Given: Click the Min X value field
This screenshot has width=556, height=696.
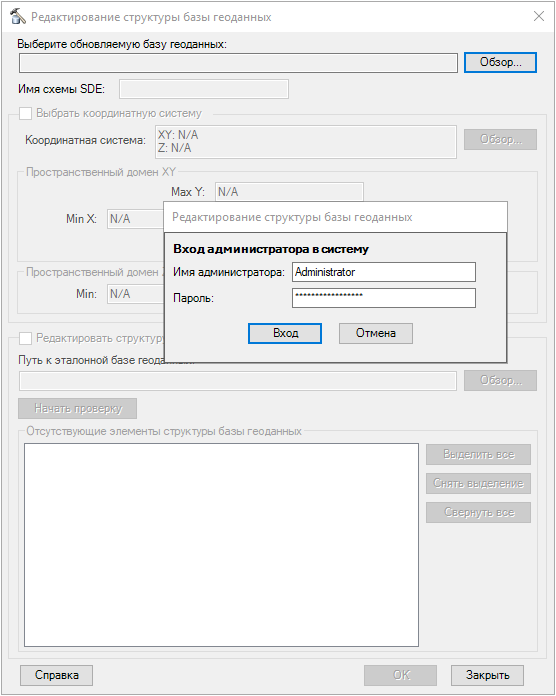Looking at the screenshot, I should (x=135, y=219).
